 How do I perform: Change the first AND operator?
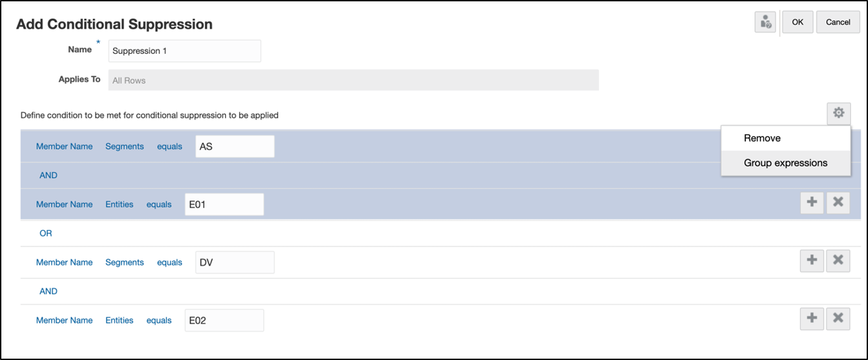[48, 175]
